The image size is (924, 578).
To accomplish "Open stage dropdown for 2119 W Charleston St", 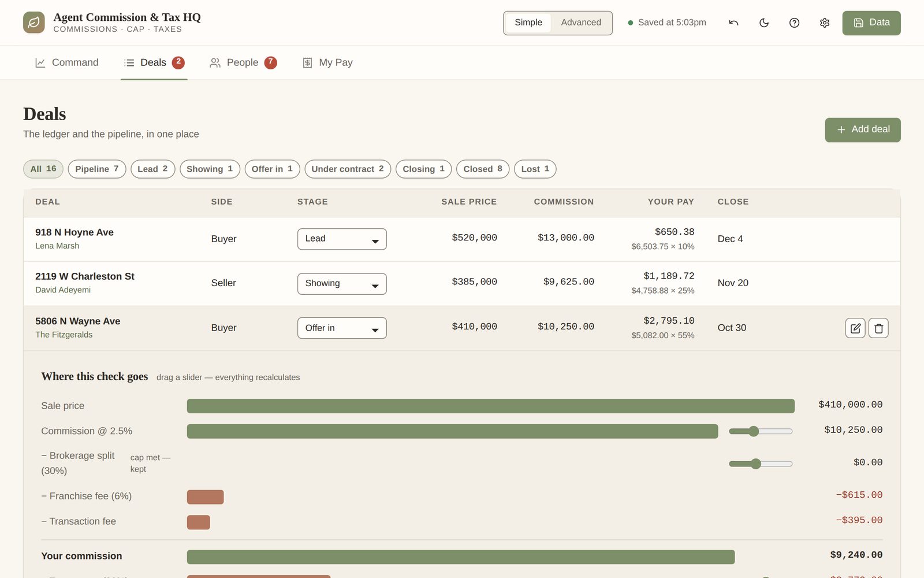I will click(x=342, y=283).
